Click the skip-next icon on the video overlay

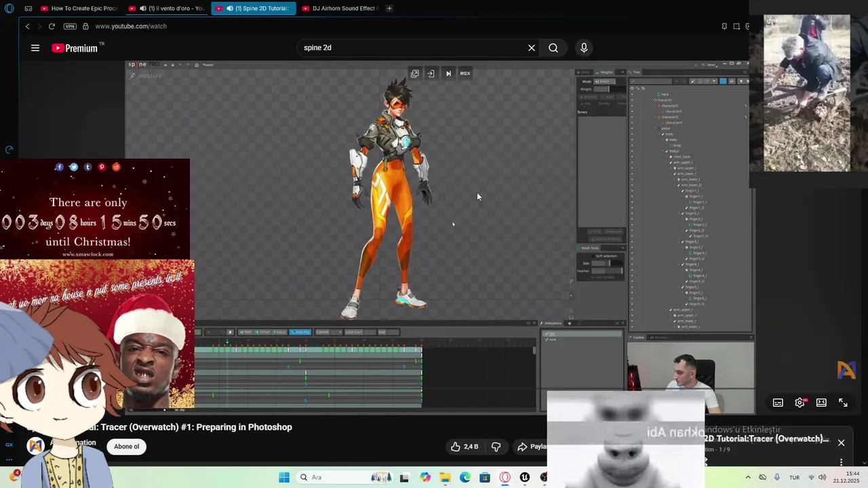[x=448, y=73]
